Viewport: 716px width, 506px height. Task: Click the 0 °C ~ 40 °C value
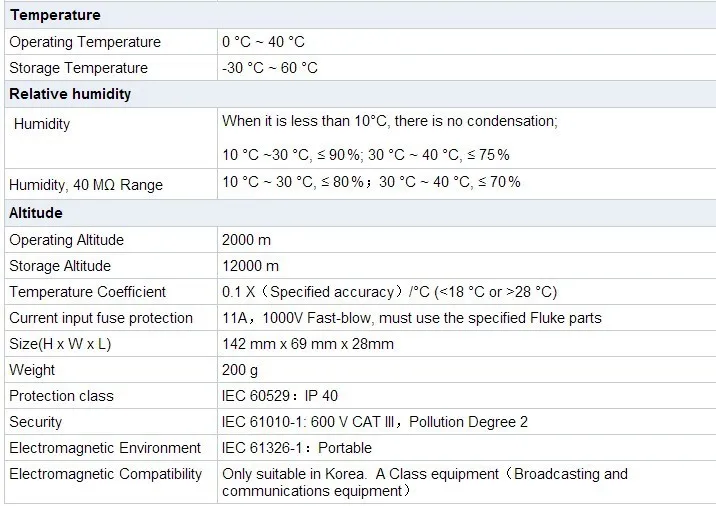click(x=263, y=42)
